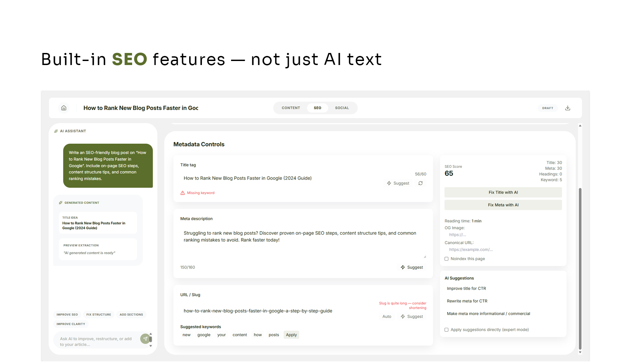The width and height of the screenshot is (644, 362).
Task: Switch to the CONTENT tab
Action: click(291, 108)
